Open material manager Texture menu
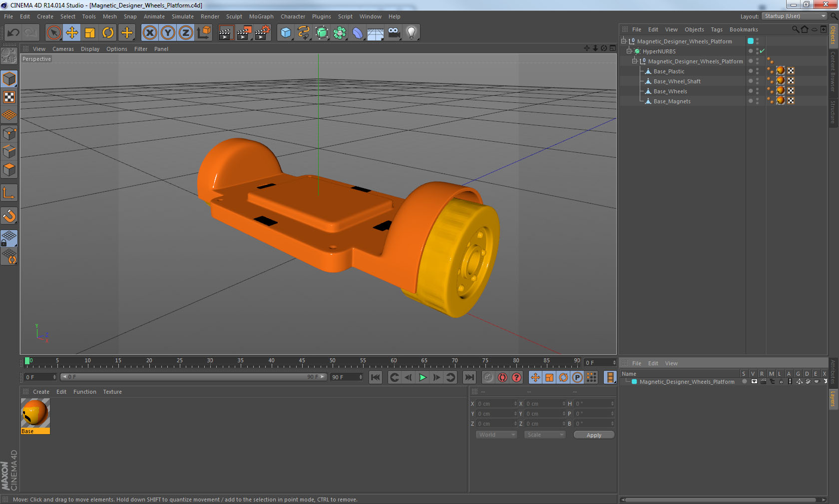 [112, 392]
